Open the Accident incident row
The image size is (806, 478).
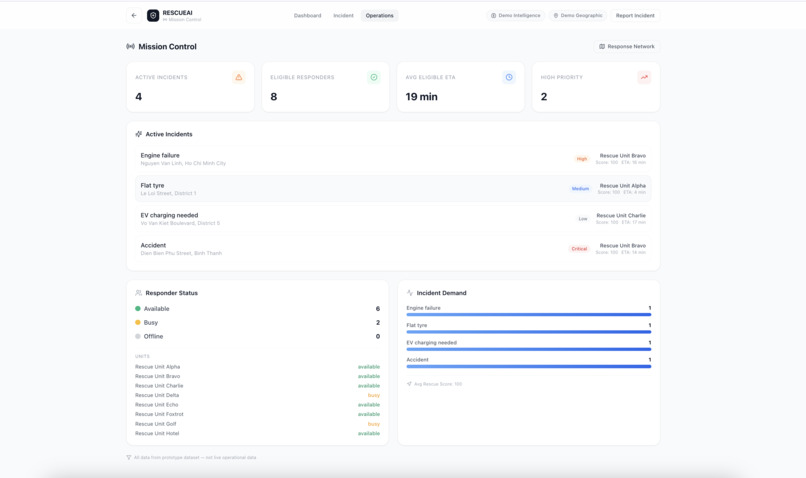coord(393,249)
